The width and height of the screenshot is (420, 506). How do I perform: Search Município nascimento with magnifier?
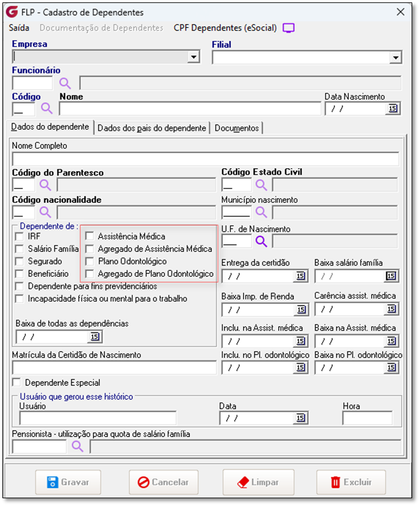pos(261,212)
